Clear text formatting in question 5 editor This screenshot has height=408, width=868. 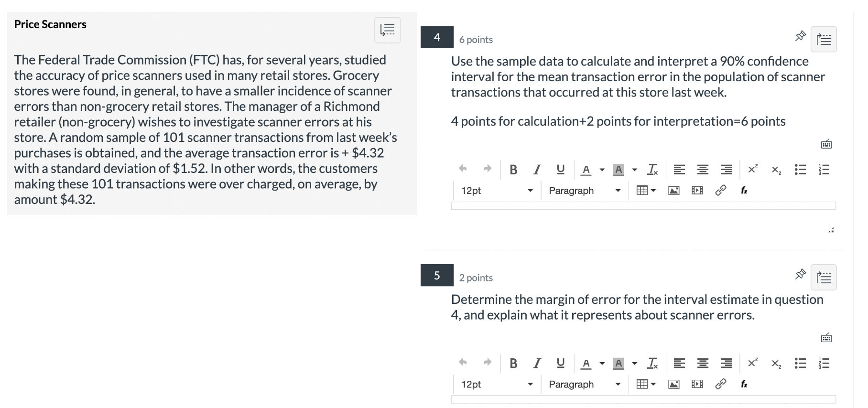(x=652, y=363)
